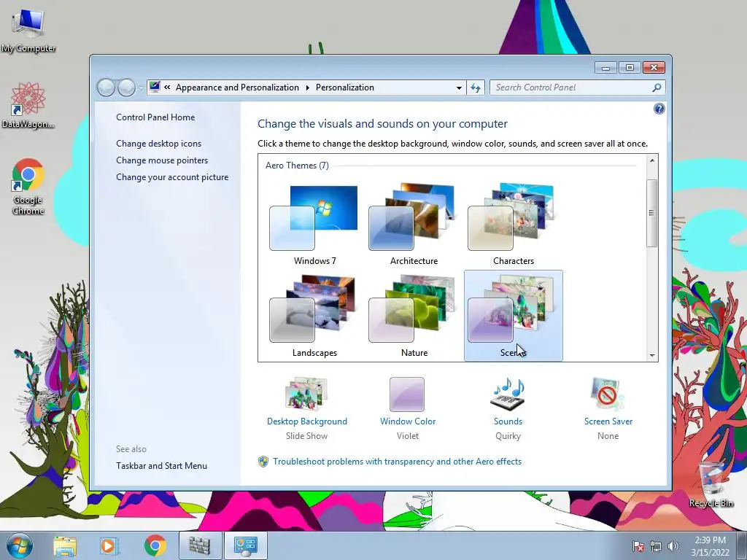The width and height of the screenshot is (747, 560).
Task: Select the Scenes theme
Action: pos(513,316)
